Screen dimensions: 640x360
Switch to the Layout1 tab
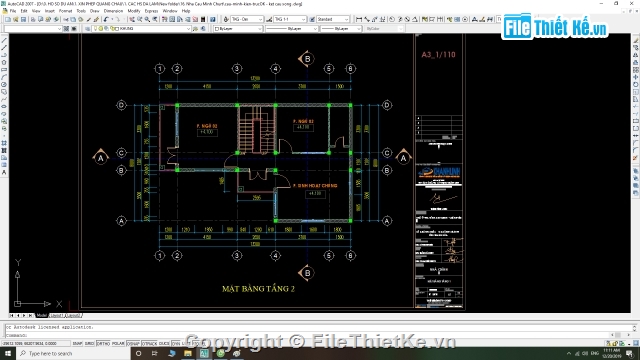57,316
